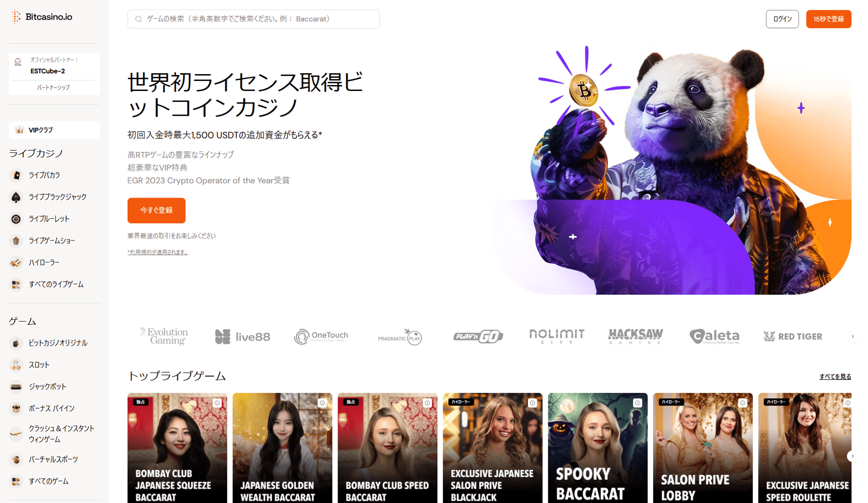This screenshot has width=868, height=503.
Task: Select the Play'n GO provider logo
Action: [x=478, y=337]
